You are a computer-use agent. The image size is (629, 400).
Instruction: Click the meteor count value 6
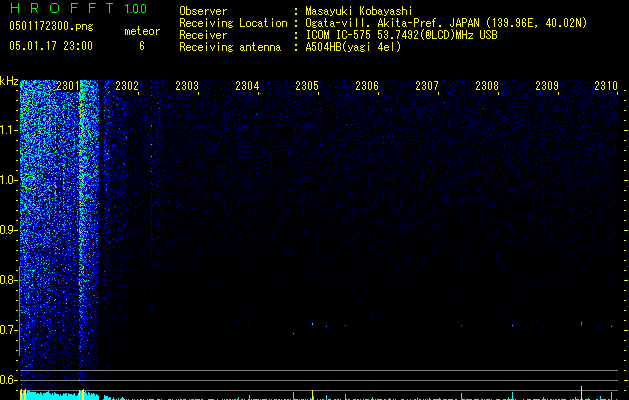click(x=142, y=46)
